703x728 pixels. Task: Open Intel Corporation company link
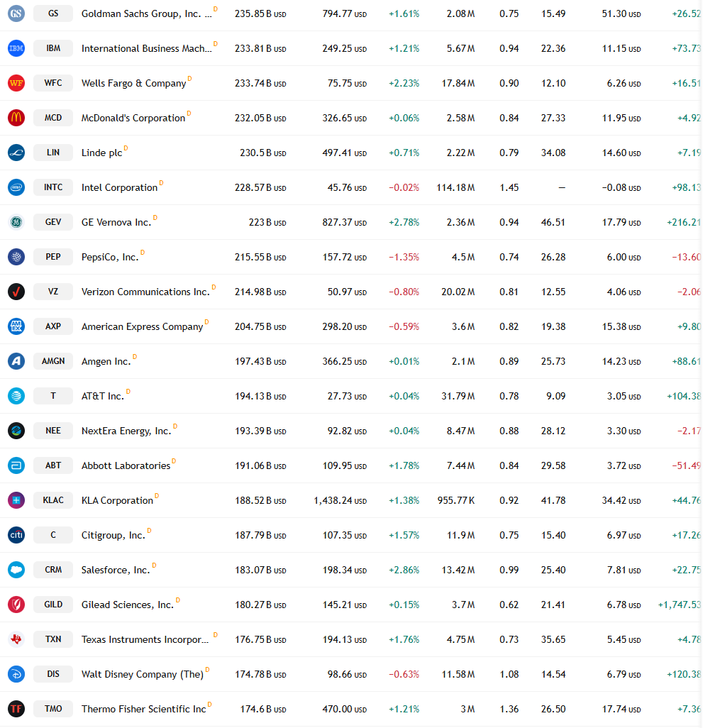(119, 188)
